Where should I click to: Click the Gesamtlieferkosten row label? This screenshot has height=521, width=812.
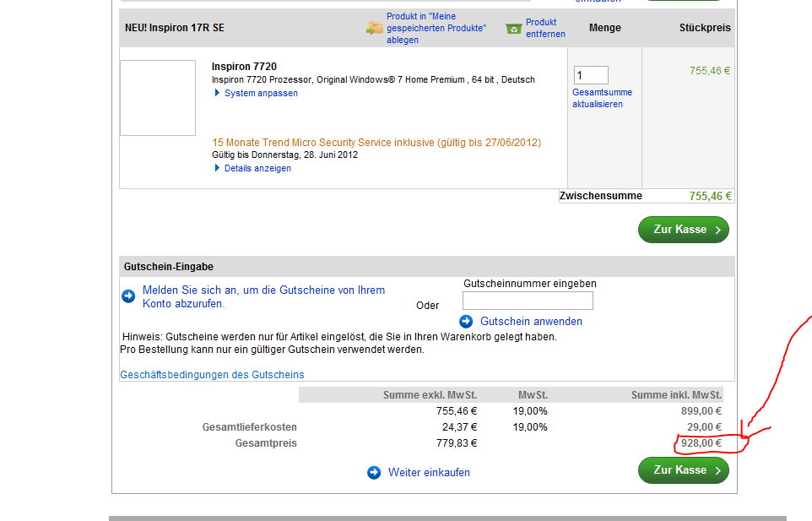tap(250, 427)
